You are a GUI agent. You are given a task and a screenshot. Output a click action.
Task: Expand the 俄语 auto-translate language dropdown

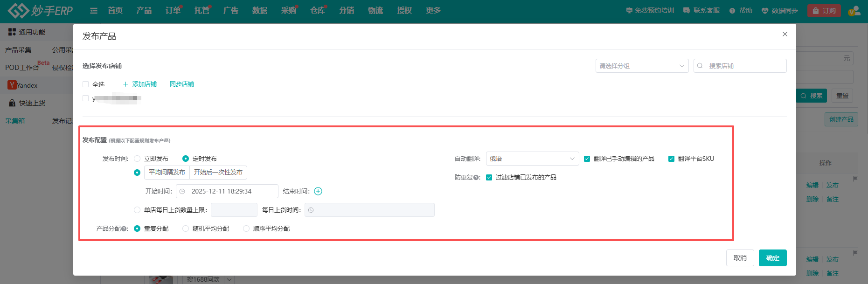tap(532, 159)
